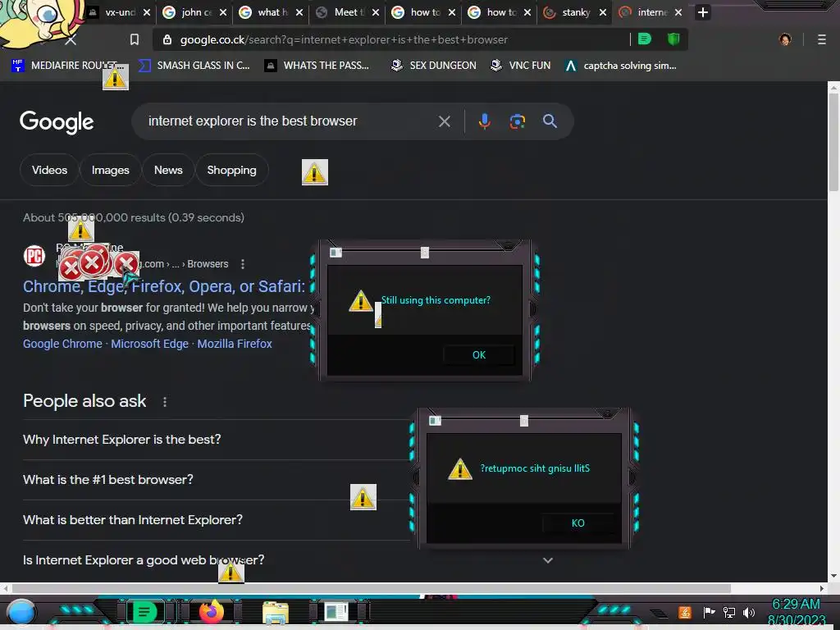Click the Java tray icon
This screenshot has width=840, height=630.
point(685,612)
